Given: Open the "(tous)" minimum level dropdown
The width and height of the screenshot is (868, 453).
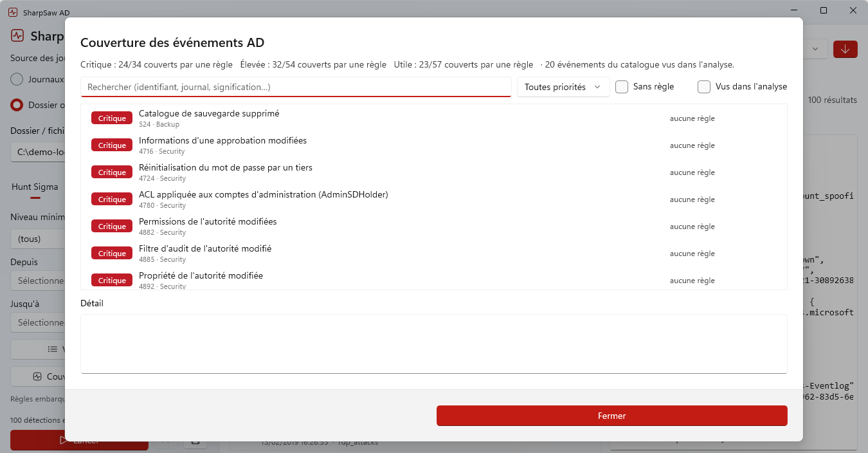Looking at the screenshot, I should click(x=38, y=239).
